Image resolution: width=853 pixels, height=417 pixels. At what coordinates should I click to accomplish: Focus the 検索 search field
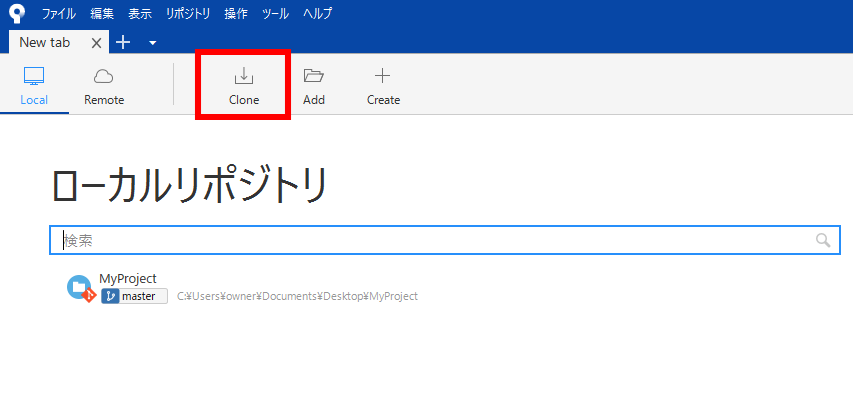(444, 240)
